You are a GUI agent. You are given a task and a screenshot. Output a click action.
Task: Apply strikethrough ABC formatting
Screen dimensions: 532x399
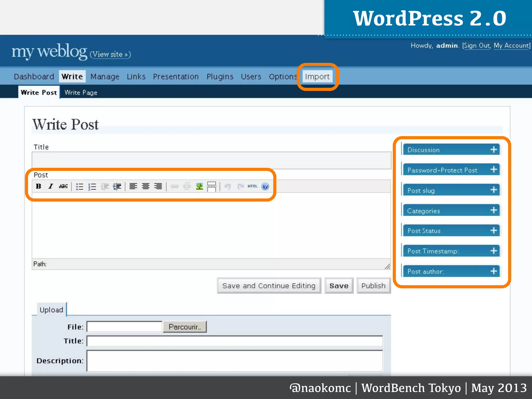(x=63, y=186)
